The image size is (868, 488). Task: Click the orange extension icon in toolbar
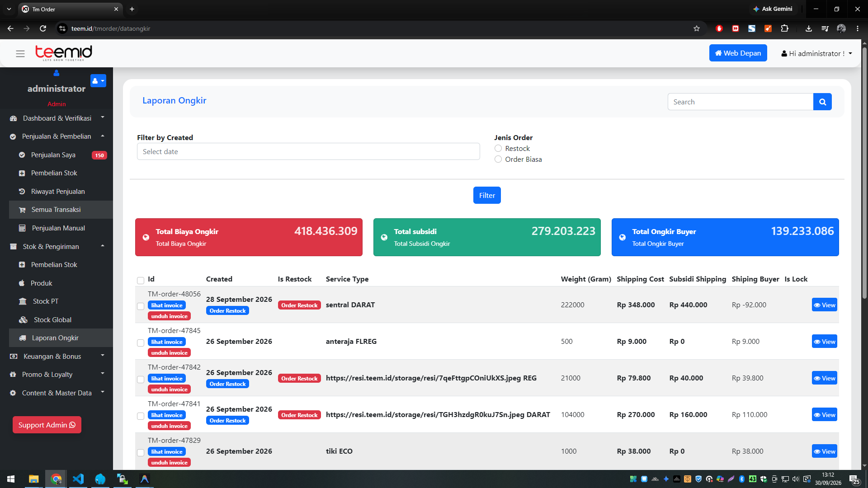[x=768, y=28]
